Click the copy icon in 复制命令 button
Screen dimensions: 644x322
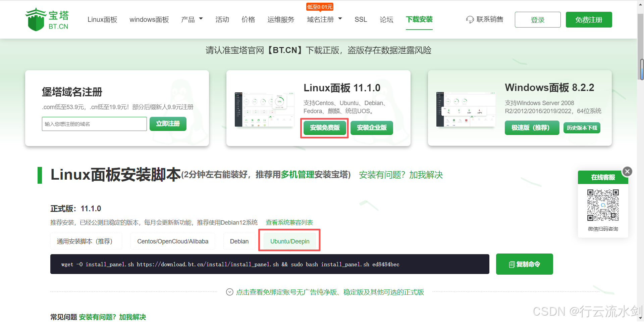(512, 265)
